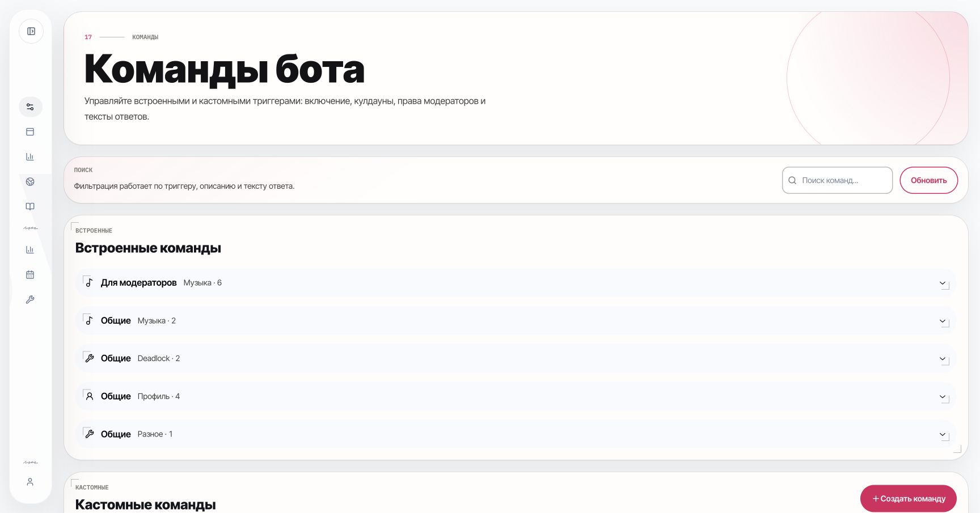Click the Музыка · 2 label

(157, 321)
